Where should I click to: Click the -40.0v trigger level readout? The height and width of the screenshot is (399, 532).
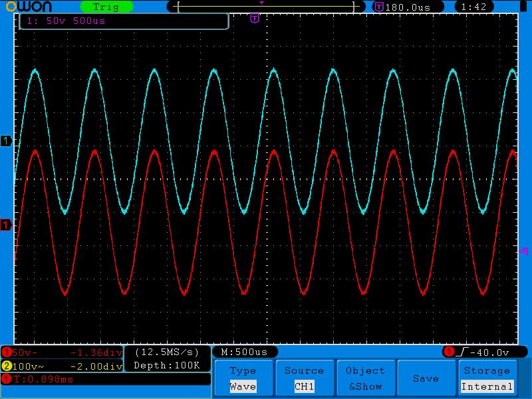click(489, 353)
